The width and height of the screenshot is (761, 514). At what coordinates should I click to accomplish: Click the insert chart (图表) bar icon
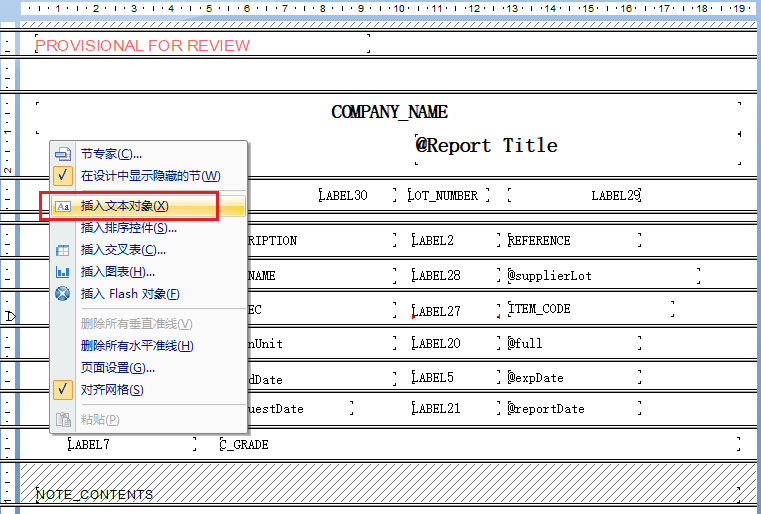63,272
